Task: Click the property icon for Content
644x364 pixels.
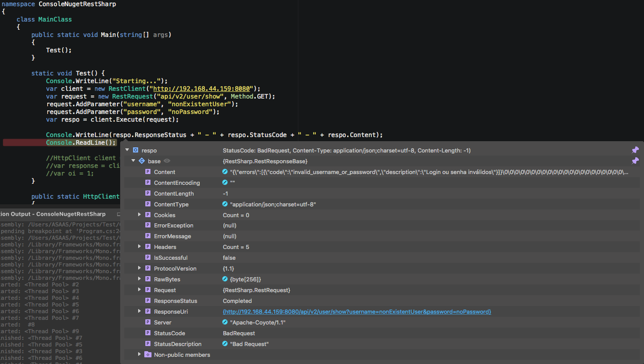Action: point(148,172)
